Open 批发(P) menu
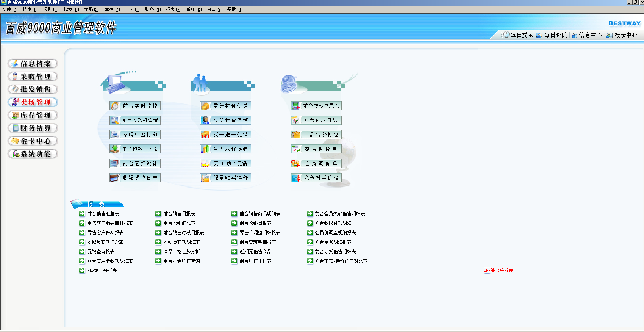Screen dimensions: 644x332 click(71, 9)
